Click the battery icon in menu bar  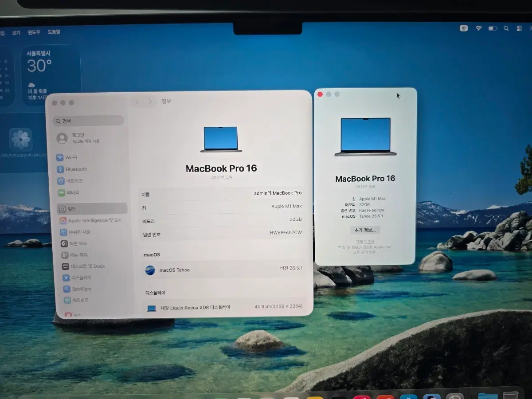click(493, 28)
